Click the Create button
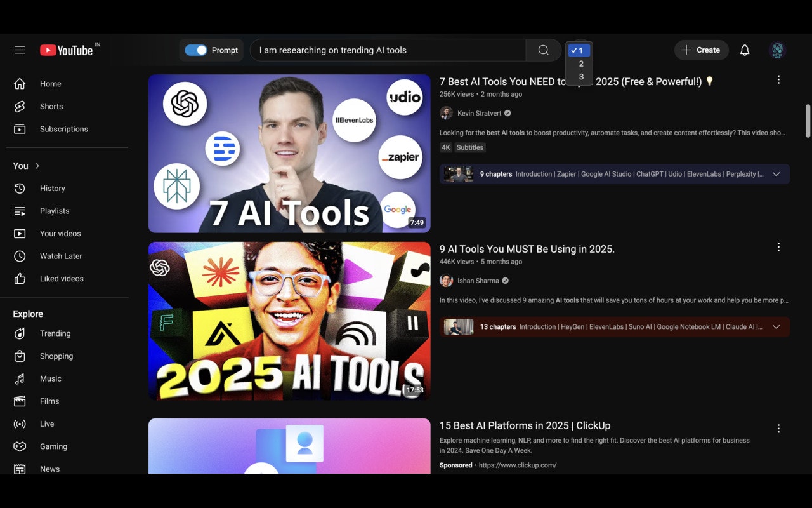Image resolution: width=812 pixels, height=508 pixels. point(701,50)
